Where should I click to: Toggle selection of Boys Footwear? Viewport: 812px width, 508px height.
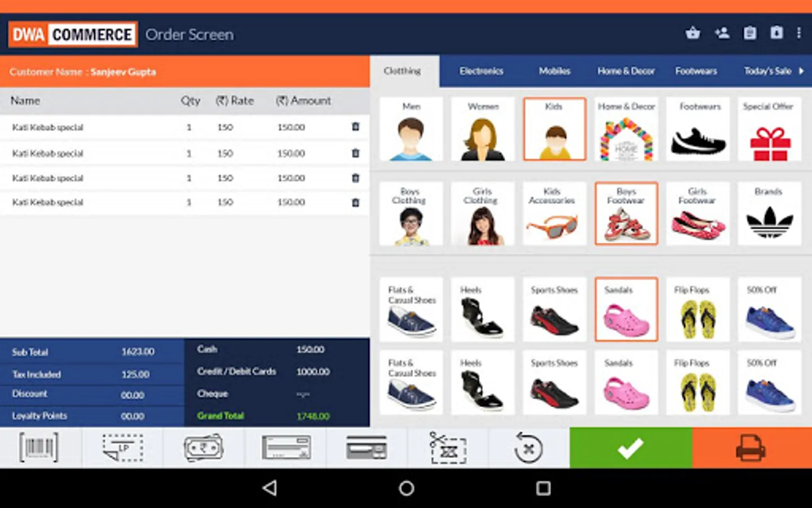pos(626,213)
